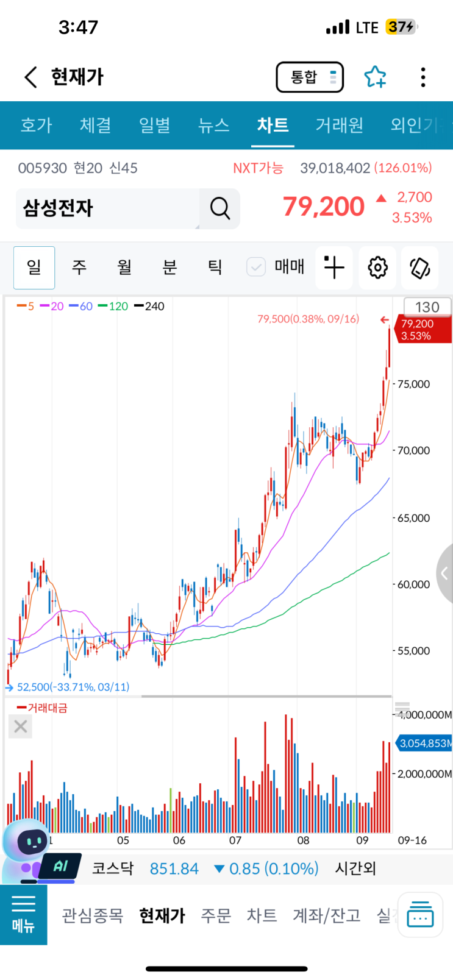Viewport: 453px width, 980px height.
Task: Switch to the 뉴스 tab
Action: [214, 126]
